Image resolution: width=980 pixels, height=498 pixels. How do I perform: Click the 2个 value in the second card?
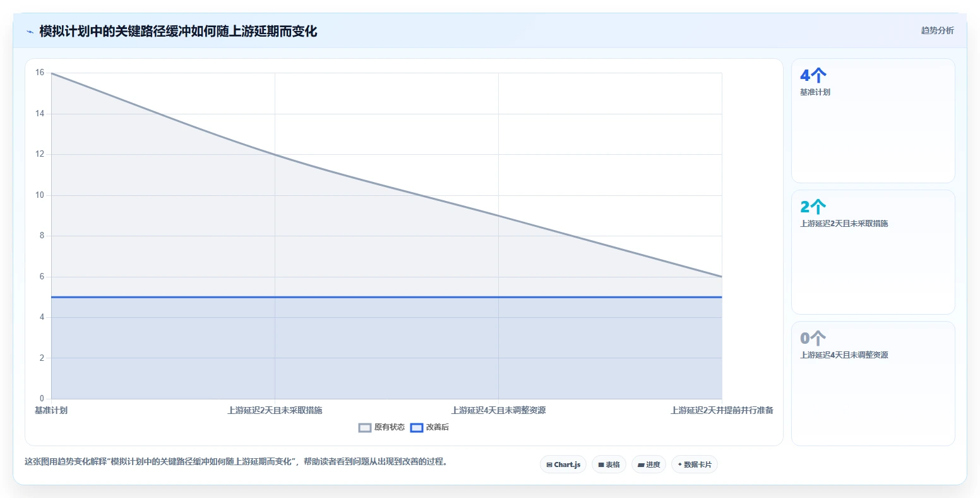pos(813,207)
